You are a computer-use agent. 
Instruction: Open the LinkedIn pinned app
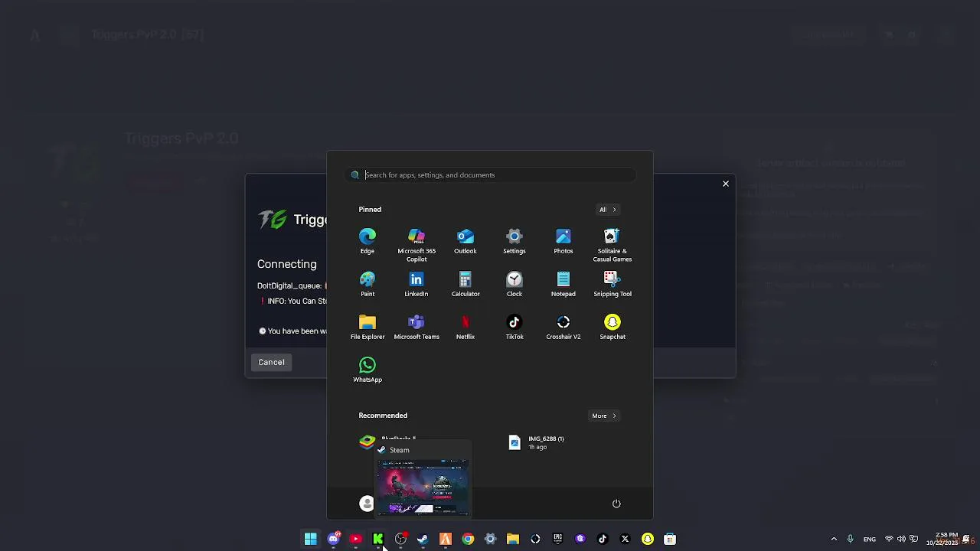(x=416, y=283)
